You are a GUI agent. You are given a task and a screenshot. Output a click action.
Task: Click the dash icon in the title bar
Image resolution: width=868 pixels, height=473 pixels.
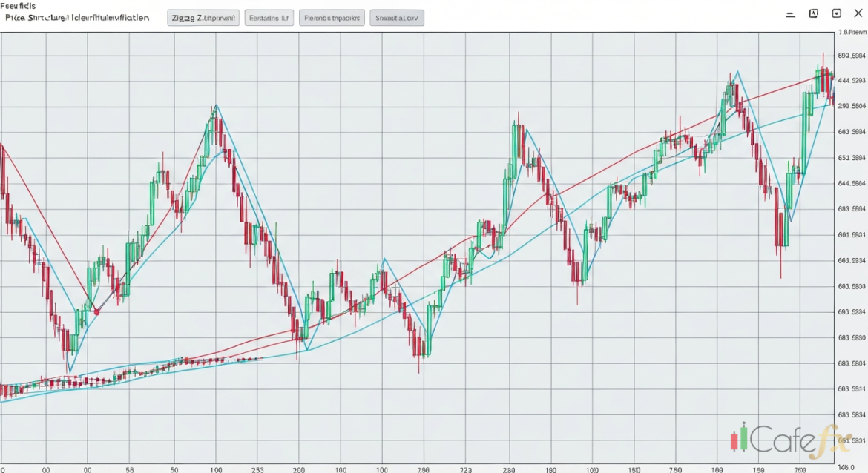(790, 13)
